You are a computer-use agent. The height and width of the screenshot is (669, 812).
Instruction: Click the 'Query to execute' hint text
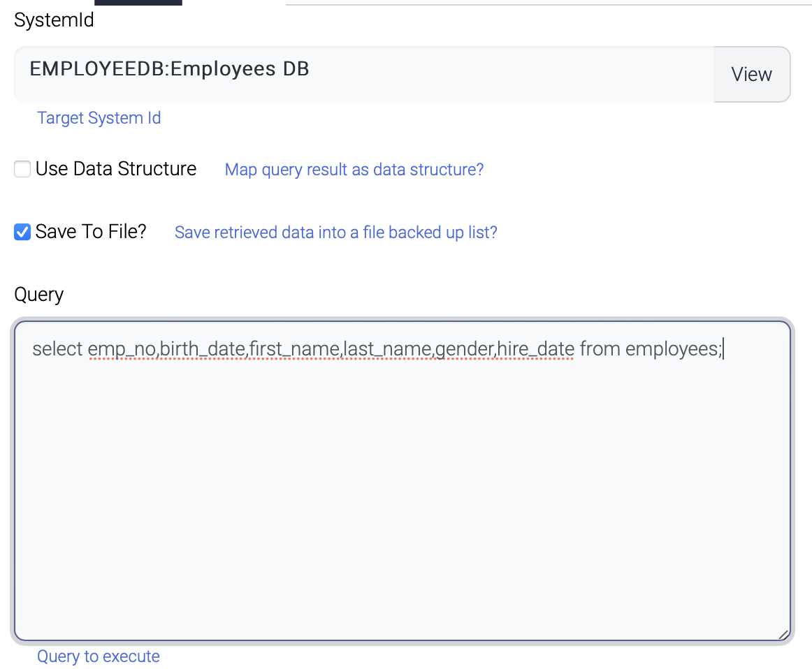99,656
